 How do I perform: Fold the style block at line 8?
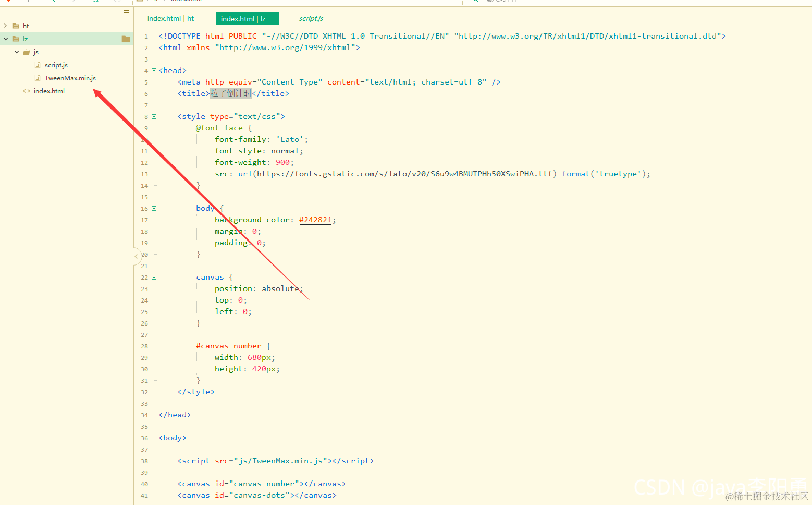(x=154, y=116)
